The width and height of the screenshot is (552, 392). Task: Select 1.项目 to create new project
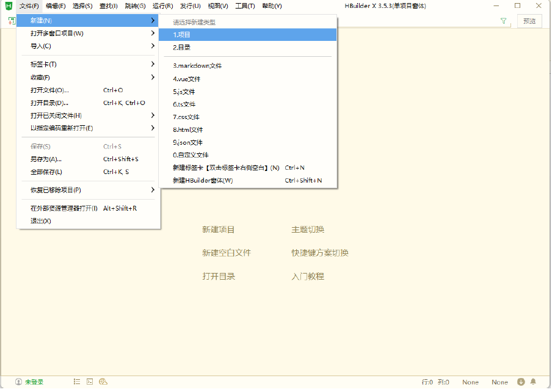coord(248,35)
